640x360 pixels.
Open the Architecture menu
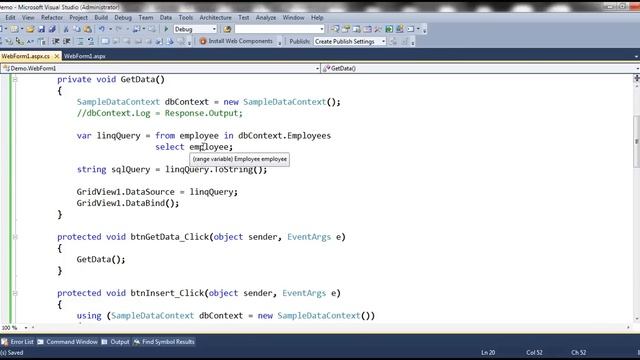point(216,18)
